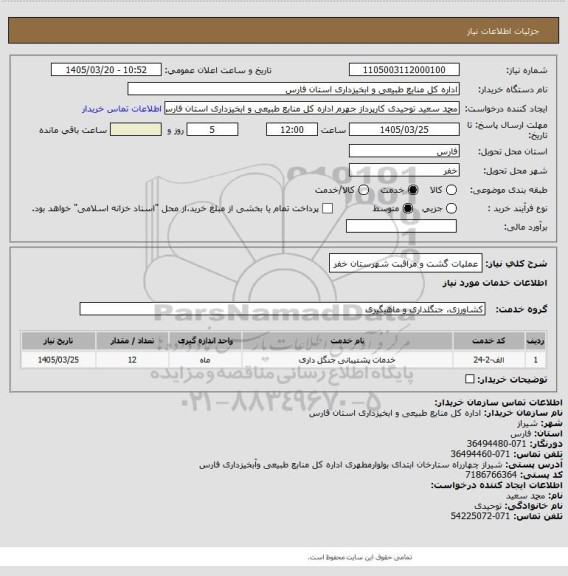Click the days remaining field showing 5
Screen dimensions: 568x576
click(212, 130)
